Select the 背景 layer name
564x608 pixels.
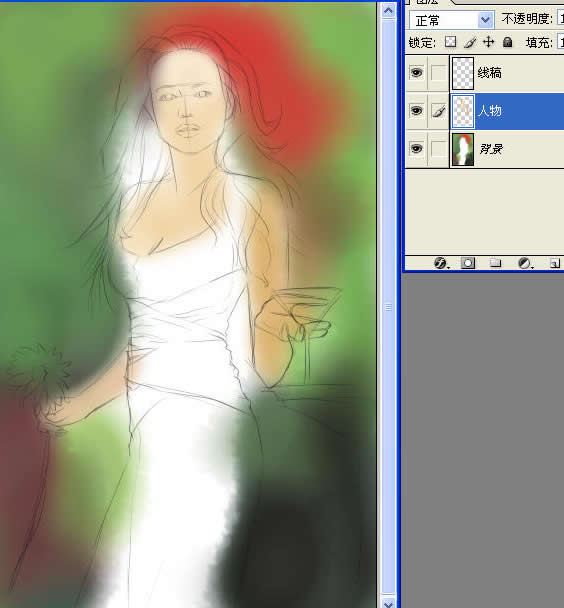[491, 149]
